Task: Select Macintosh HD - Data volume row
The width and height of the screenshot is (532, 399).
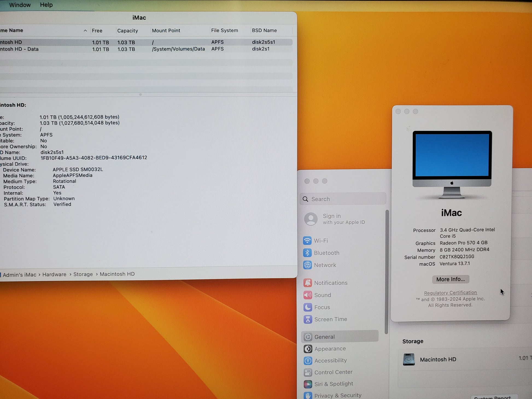Action: point(146,49)
